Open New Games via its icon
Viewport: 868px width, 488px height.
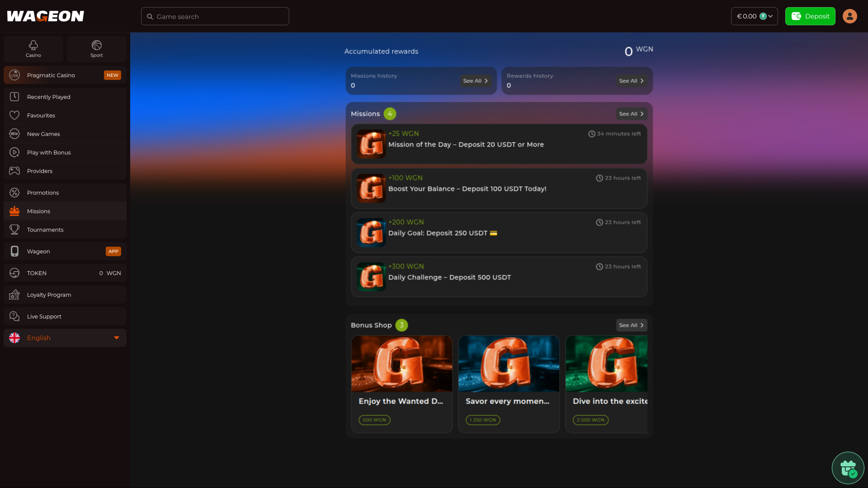[x=14, y=134]
